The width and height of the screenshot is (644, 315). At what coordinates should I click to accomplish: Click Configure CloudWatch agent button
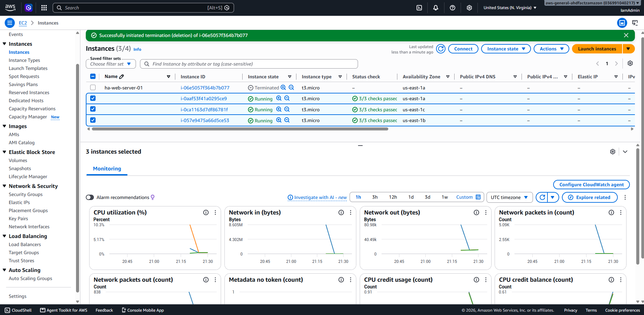[592, 185]
